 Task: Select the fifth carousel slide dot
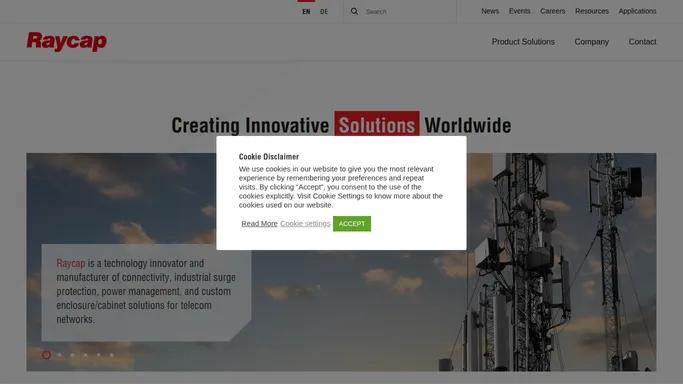(99, 355)
